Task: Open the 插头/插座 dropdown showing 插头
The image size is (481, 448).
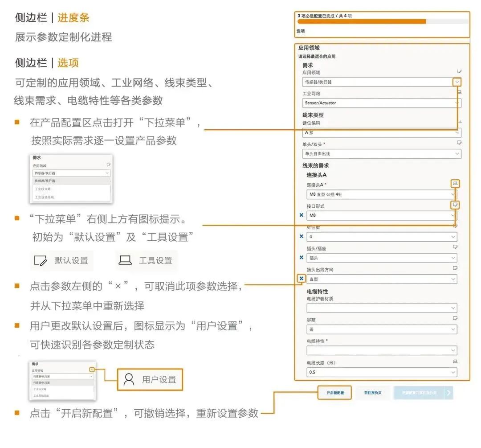Action: click(x=381, y=258)
